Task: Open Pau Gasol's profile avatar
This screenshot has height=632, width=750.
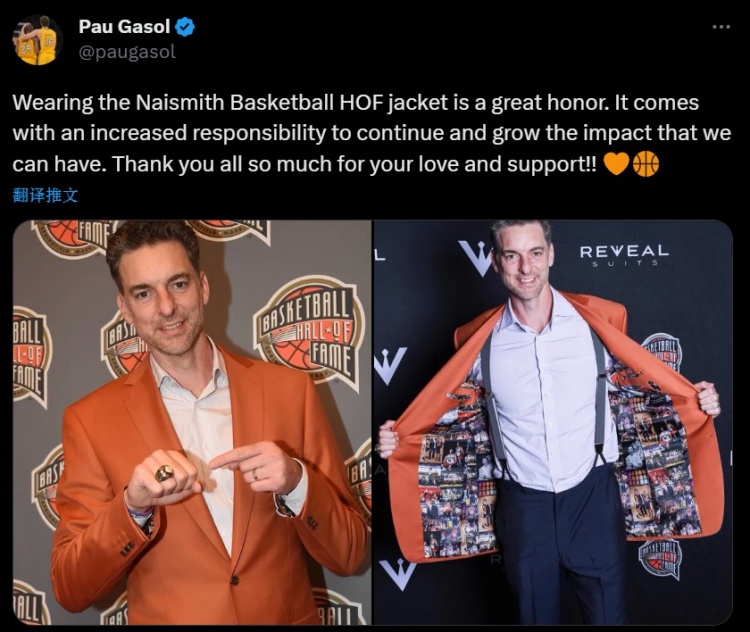Action: [x=37, y=40]
